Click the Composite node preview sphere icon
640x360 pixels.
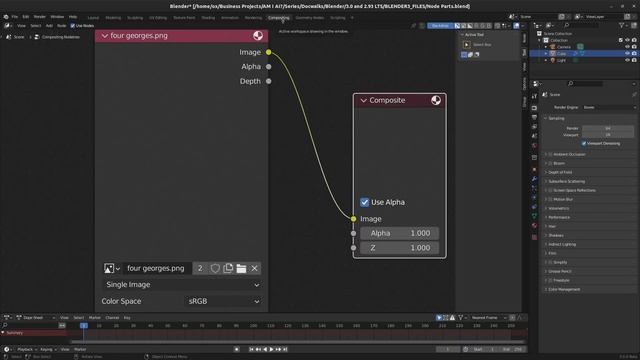(436, 100)
